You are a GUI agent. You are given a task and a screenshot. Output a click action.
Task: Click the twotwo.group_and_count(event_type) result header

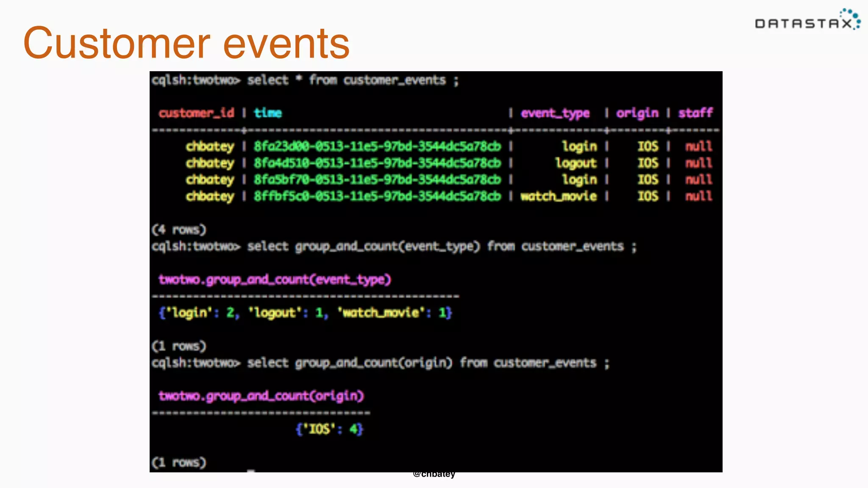tap(275, 280)
